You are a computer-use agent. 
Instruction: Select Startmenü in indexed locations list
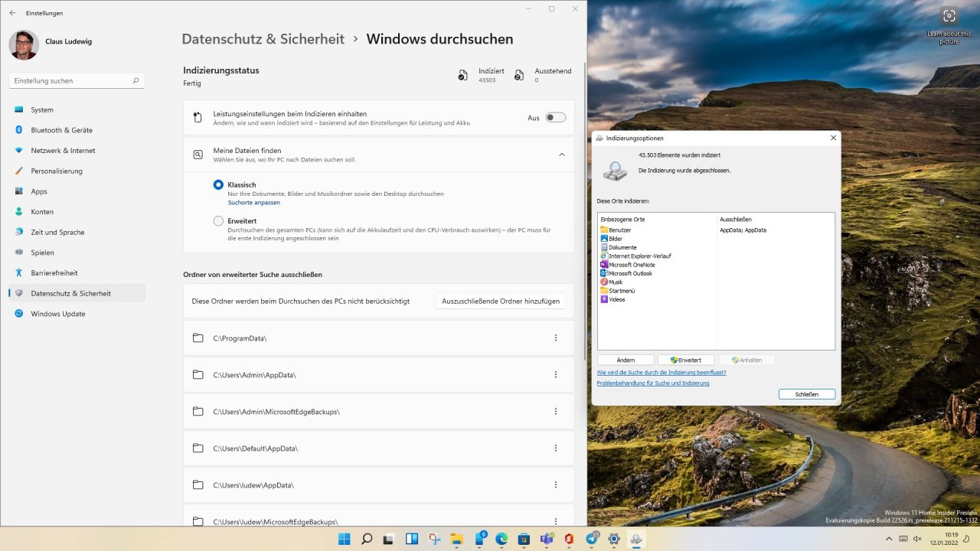(x=618, y=291)
